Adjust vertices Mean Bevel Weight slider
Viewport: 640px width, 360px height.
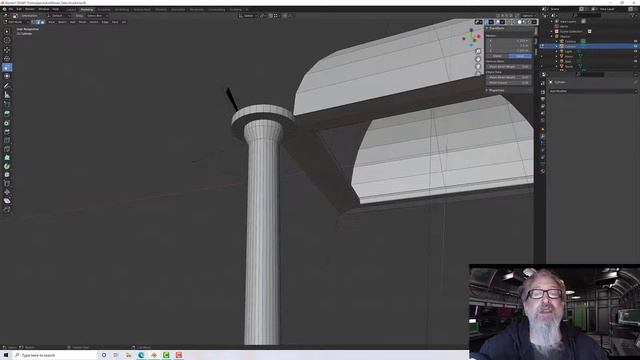point(509,67)
